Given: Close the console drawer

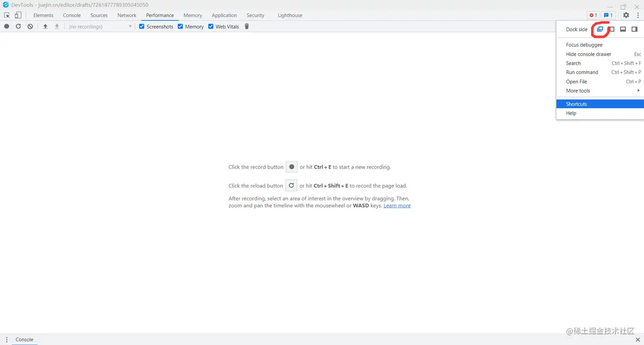Looking at the screenshot, I should (x=638, y=339).
